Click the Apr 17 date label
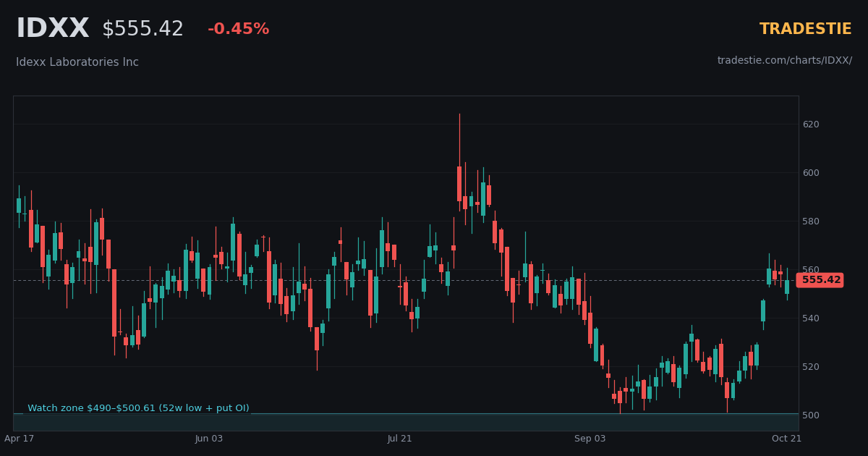 (20, 439)
